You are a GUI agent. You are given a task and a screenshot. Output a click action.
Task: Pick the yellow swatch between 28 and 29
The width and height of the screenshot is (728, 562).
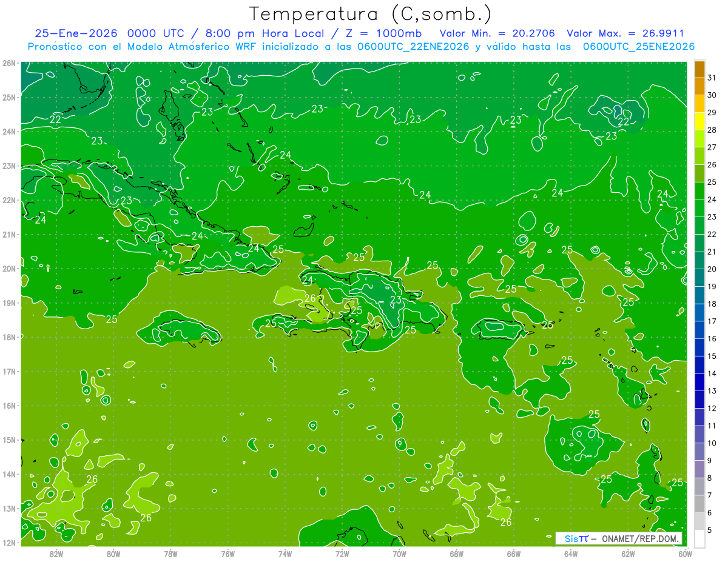point(699,121)
